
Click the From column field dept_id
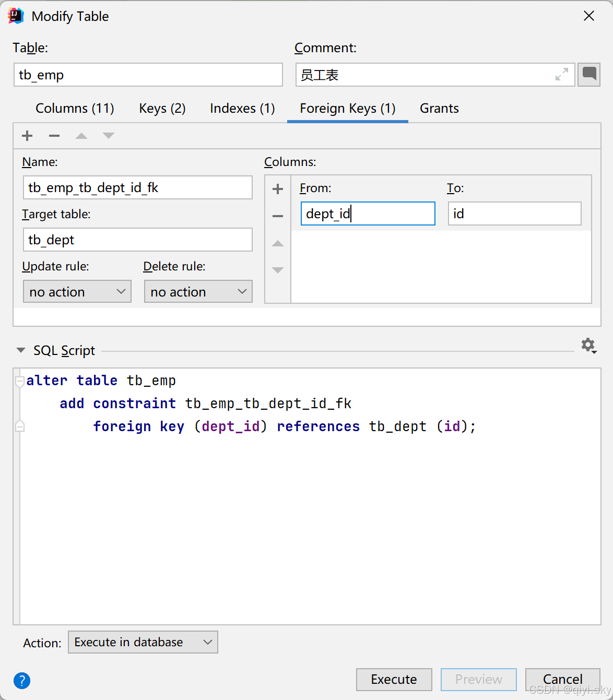(368, 213)
